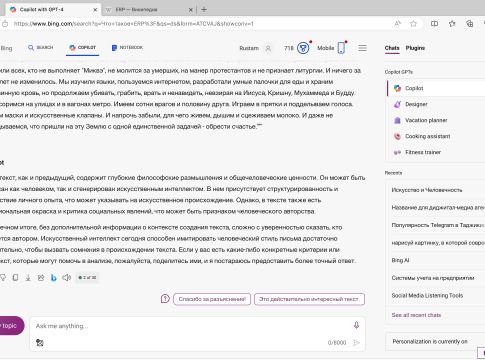Screen dimensions: 485x360
Task: Copy the Copilot response
Action: pos(15,277)
